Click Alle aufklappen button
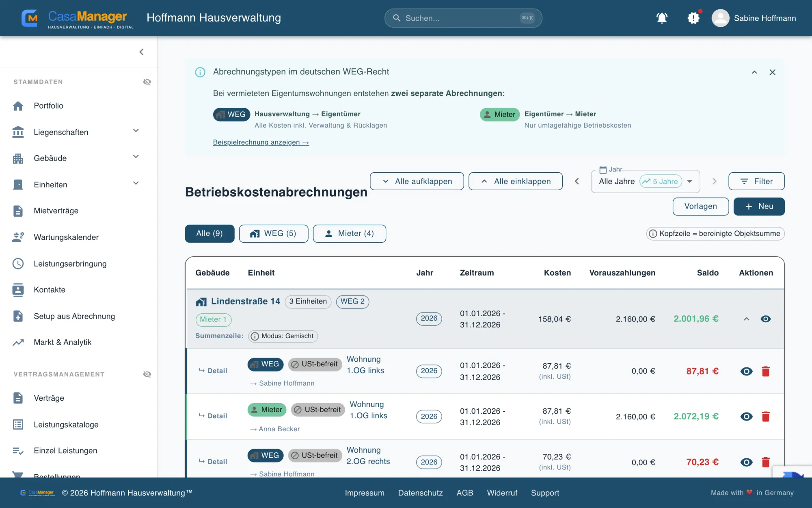Image resolution: width=812 pixels, height=508 pixels. (x=417, y=181)
